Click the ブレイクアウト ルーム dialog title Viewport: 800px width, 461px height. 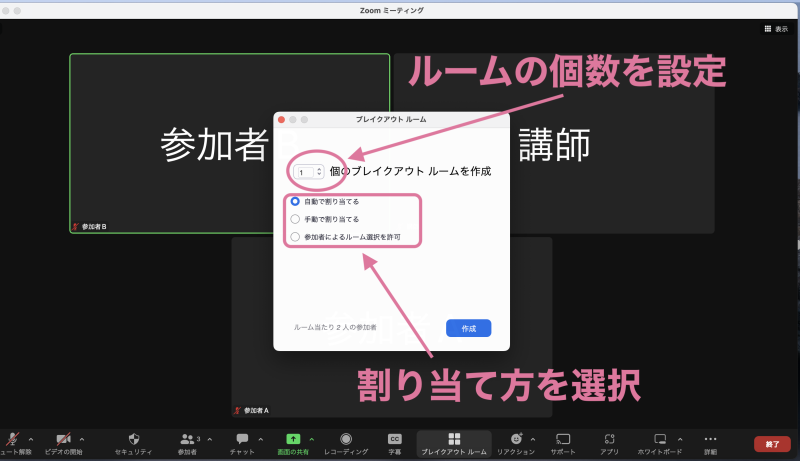click(391, 119)
